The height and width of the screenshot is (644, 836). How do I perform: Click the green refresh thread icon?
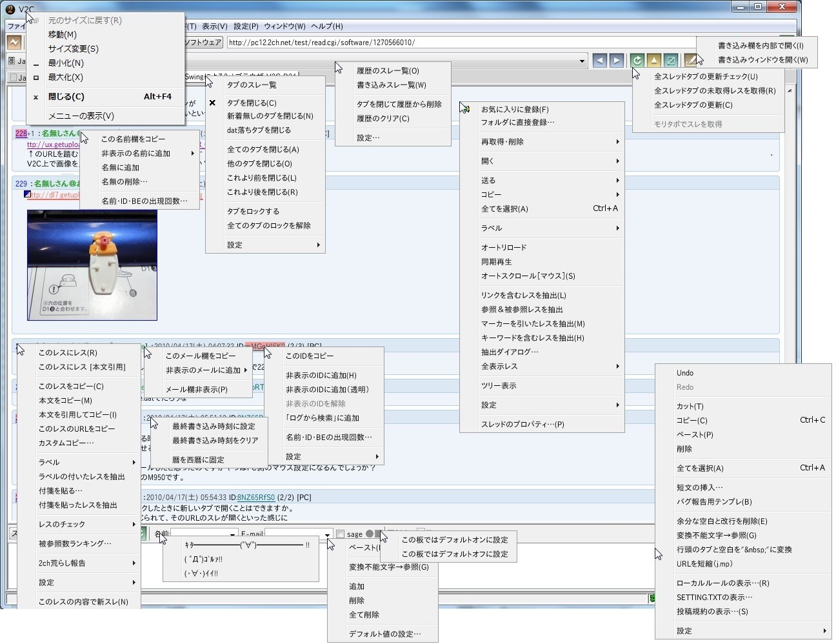click(637, 61)
